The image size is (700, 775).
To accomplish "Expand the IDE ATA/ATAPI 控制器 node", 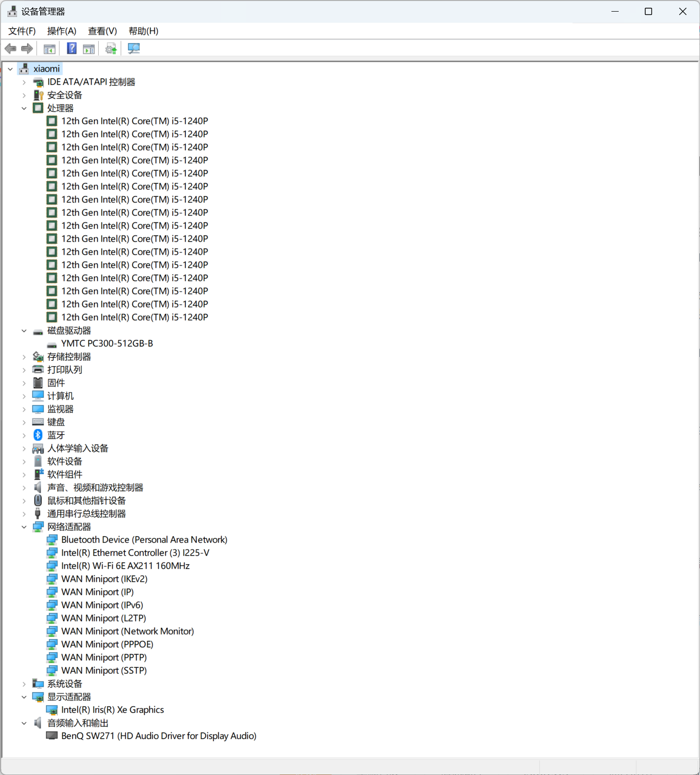I will pos(24,82).
